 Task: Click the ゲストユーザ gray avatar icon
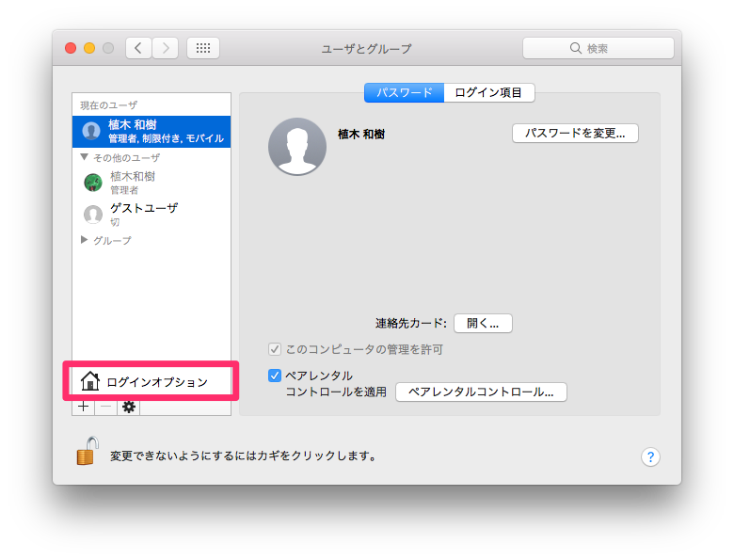(x=93, y=215)
